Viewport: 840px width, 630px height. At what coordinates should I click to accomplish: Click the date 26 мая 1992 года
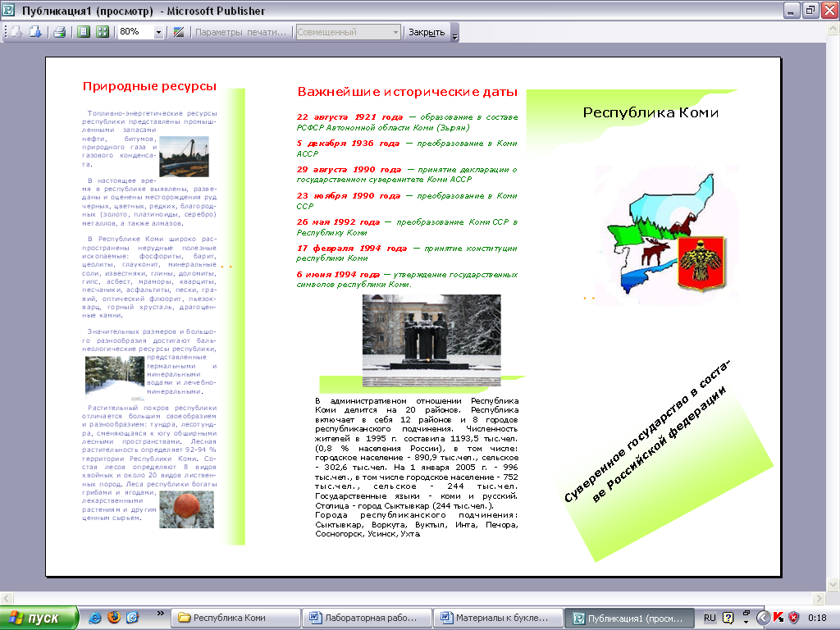[338, 221]
